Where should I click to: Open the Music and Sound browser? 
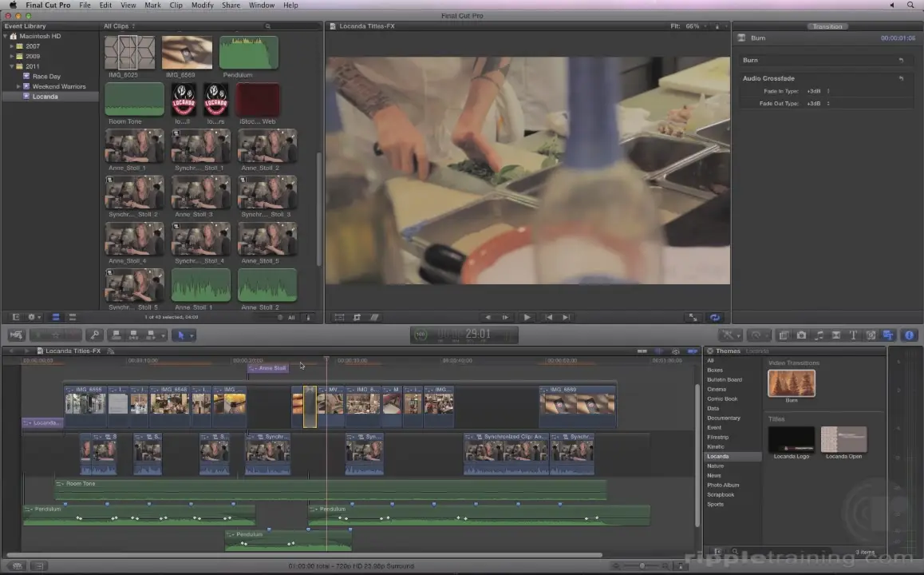tap(819, 335)
